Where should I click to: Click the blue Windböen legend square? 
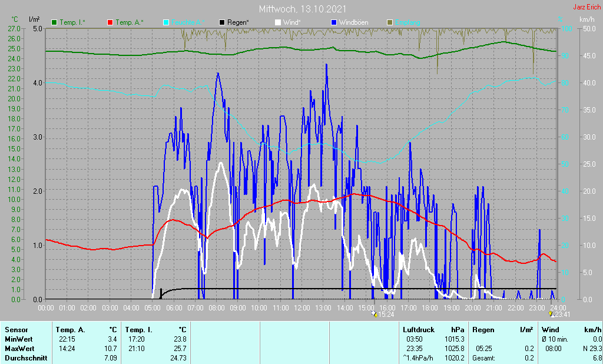point(334,22)
